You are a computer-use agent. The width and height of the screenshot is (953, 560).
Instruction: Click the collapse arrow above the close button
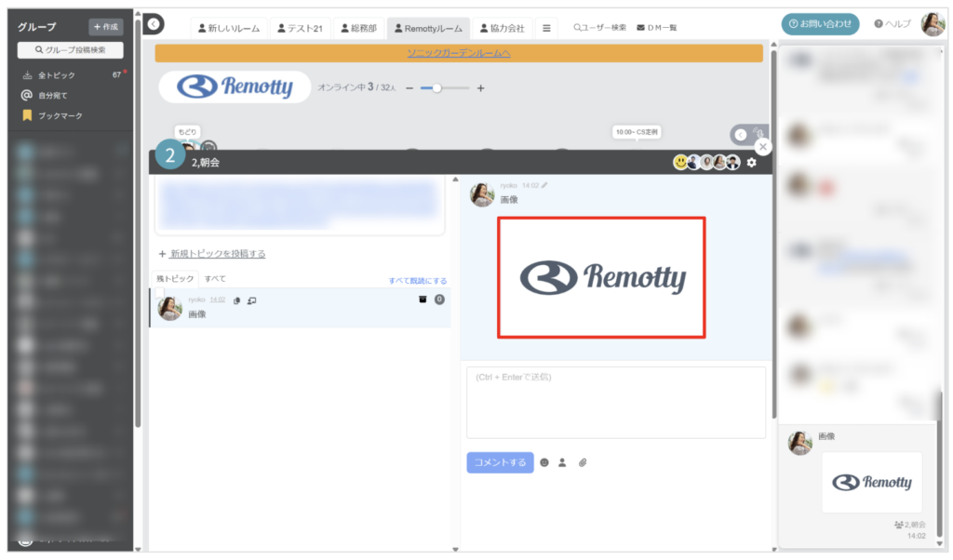tap(740, 135)
